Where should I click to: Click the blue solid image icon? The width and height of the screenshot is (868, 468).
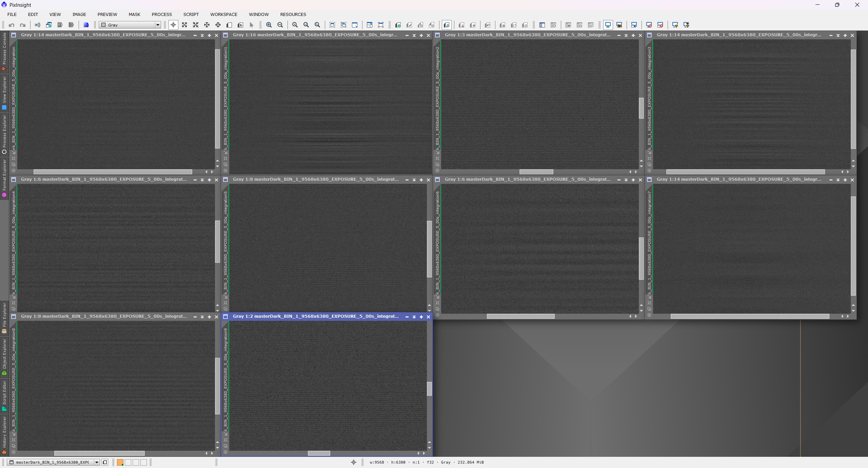(86, 25)
